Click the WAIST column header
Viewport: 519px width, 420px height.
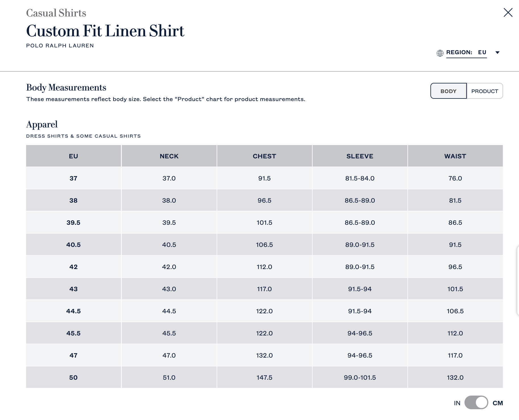(455, 156)
